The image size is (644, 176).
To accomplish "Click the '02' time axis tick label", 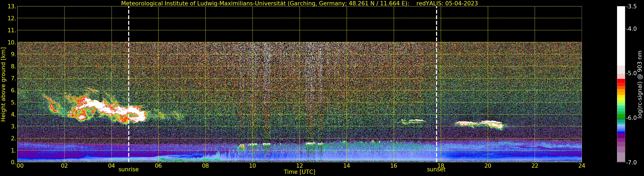I will [x=64, y=166].
